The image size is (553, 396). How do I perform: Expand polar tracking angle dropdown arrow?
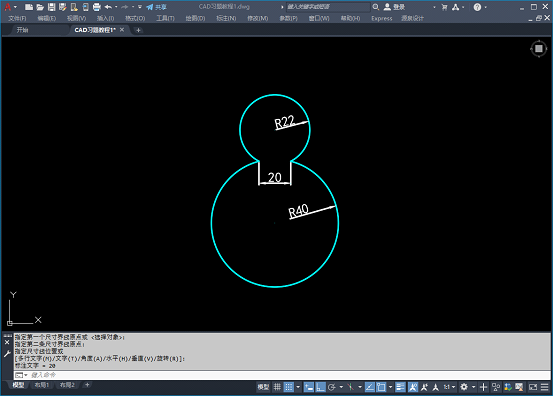click(x=341, y=387)
